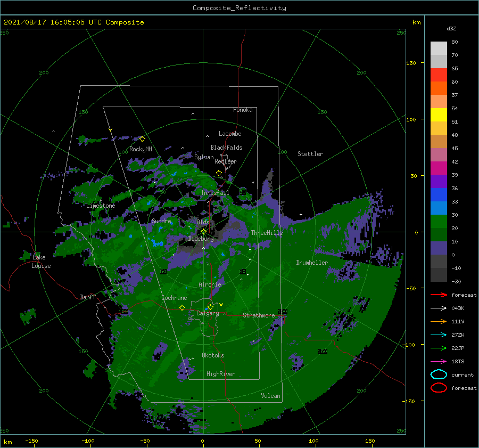Screen dimensions: 479x448
Task: Click the RockyMH label
Action: coord(141,149)
